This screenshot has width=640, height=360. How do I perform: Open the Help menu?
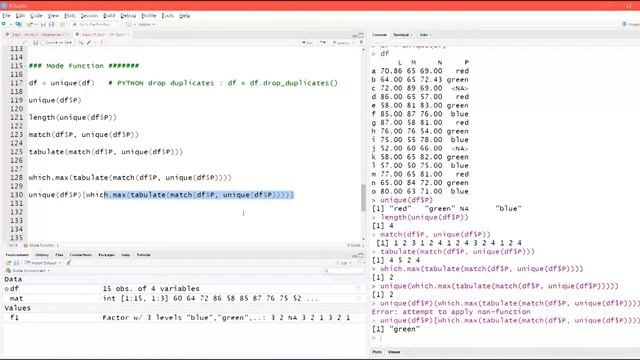[x=185, y=16]
